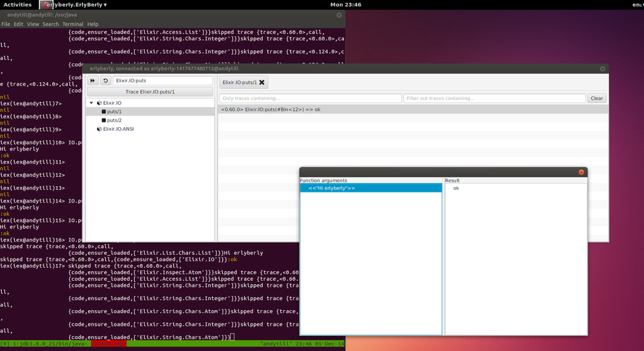Click the module search field containing Elixir.IO:puts
This screenshot has height=351, width=644.
(x=163, y=81)
